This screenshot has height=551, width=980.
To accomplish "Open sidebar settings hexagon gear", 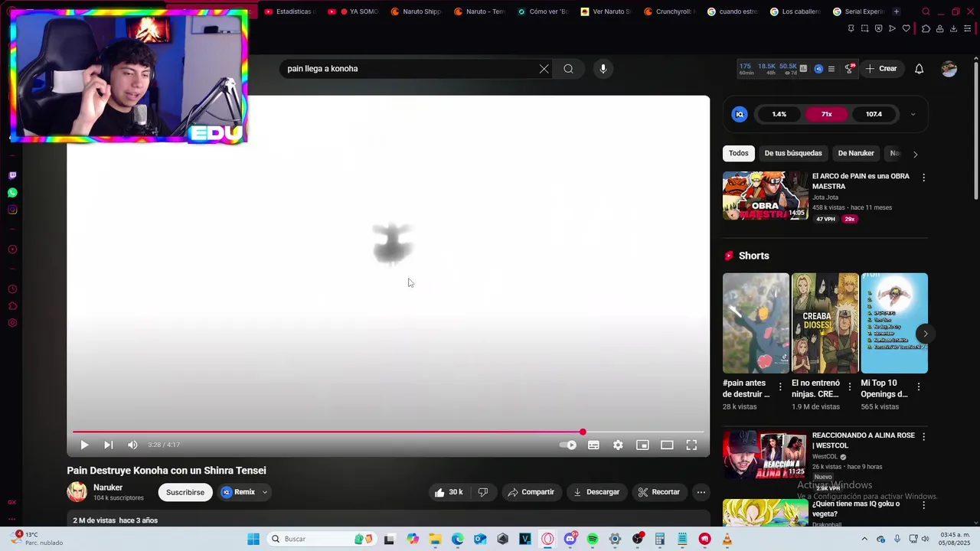I will click(12, 323).
